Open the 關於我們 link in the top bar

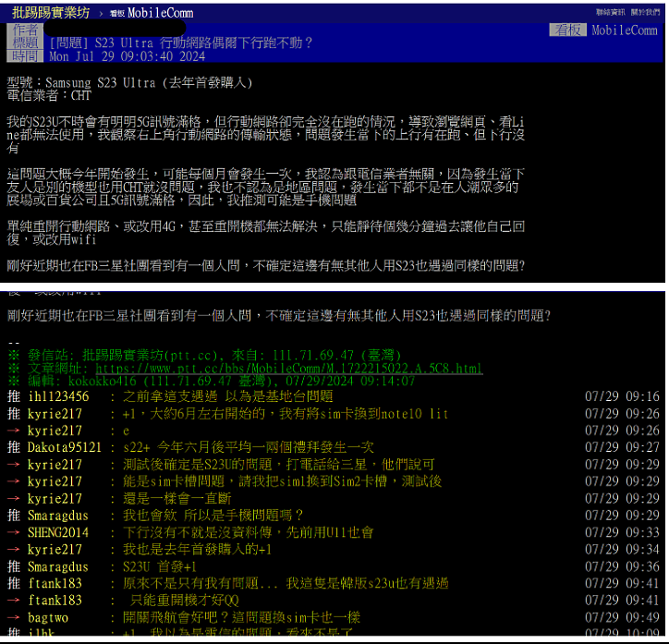coord(646,12)
